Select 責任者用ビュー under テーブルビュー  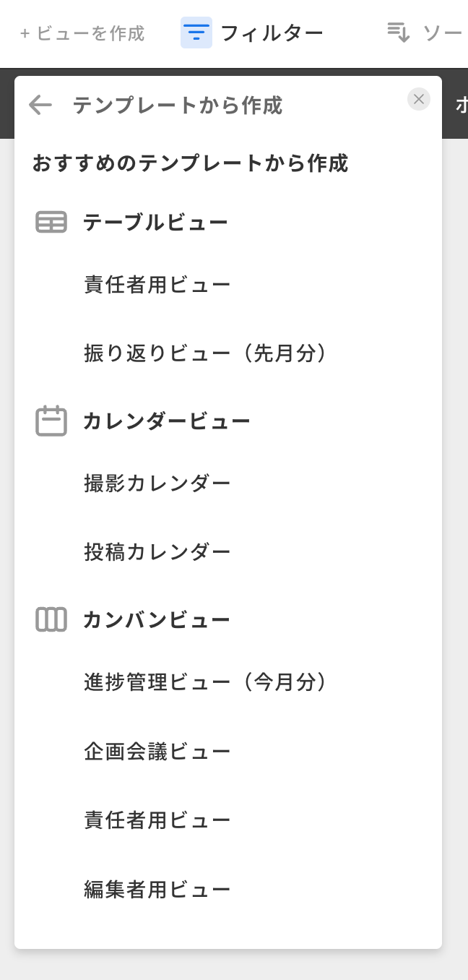157,285
